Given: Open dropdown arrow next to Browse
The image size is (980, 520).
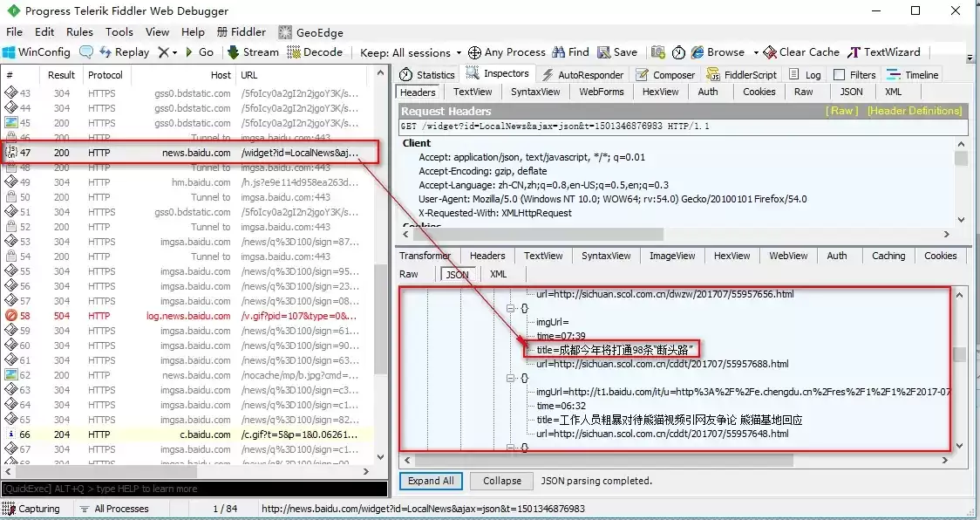Looking at the screenshot, I should (756, 52).
